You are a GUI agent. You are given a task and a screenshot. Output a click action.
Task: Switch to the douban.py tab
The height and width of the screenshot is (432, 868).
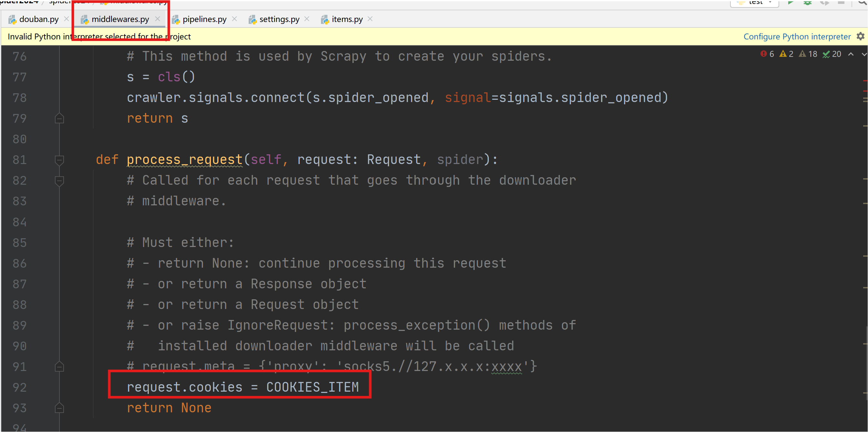click(x=38, y=19)
